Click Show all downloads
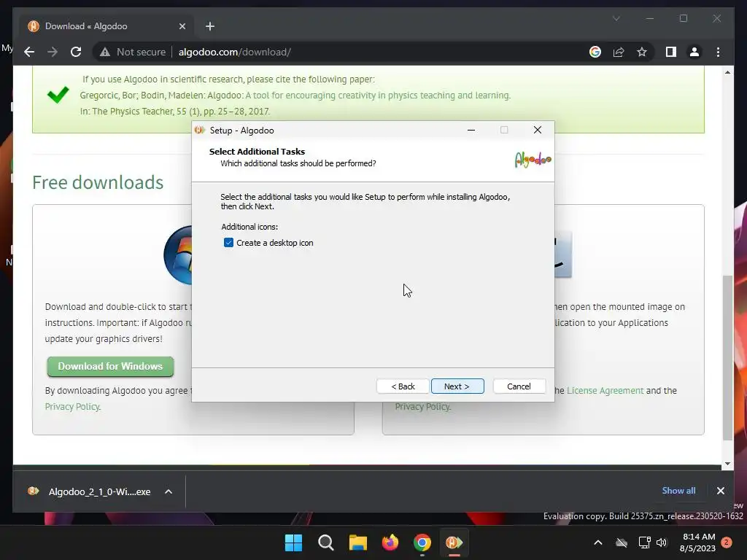 [x=678, y=491]
